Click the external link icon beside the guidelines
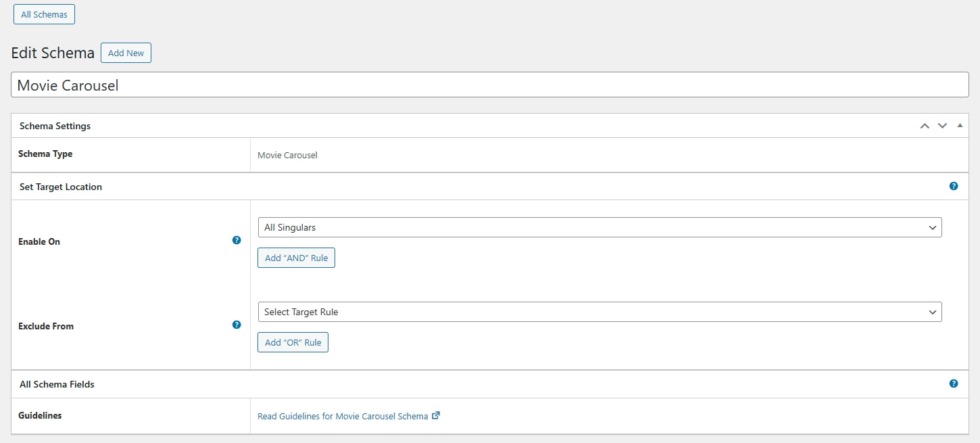The image size is (980, 443). tap(435, 415)
